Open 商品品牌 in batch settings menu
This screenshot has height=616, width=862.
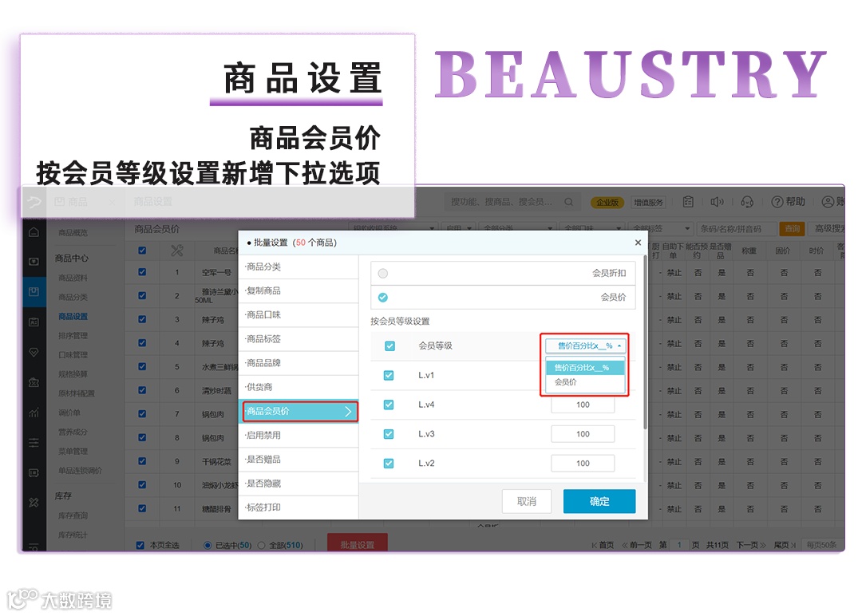[x=299, y=363]
